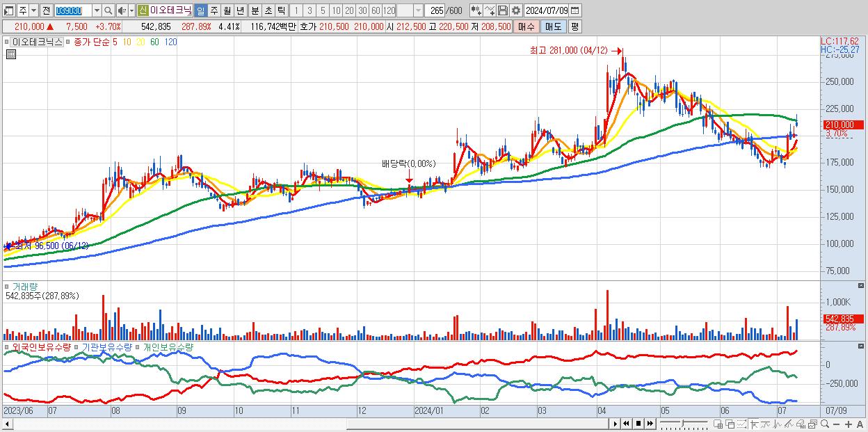Click the magnifier zoom icon at bottom right
868x432 pixels.
point(824,424)
